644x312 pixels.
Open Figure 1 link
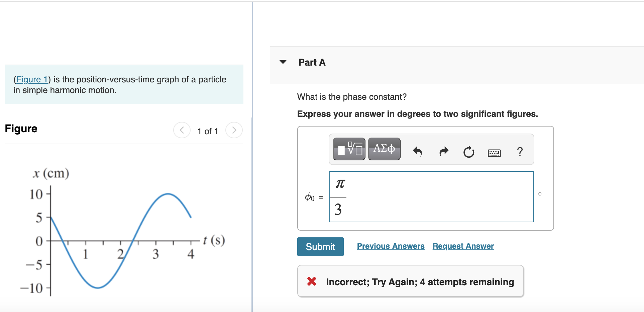[x=32, y=79]
